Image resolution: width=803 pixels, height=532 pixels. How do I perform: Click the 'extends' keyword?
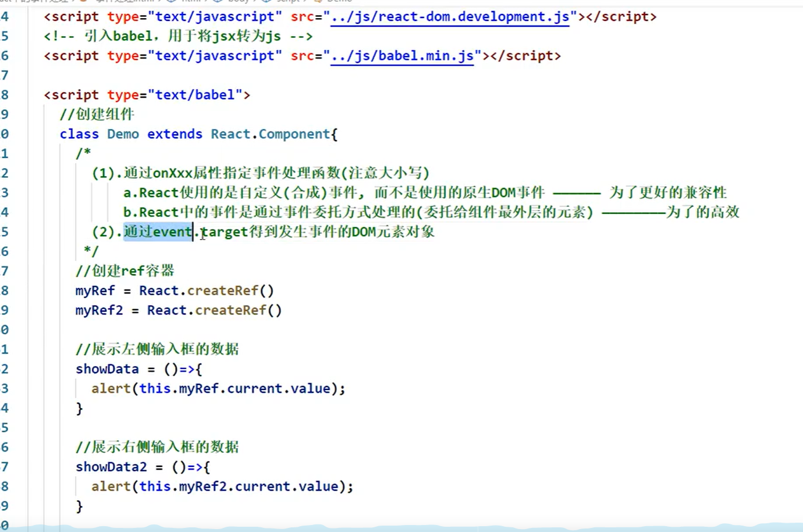click(x=175, y=134)
